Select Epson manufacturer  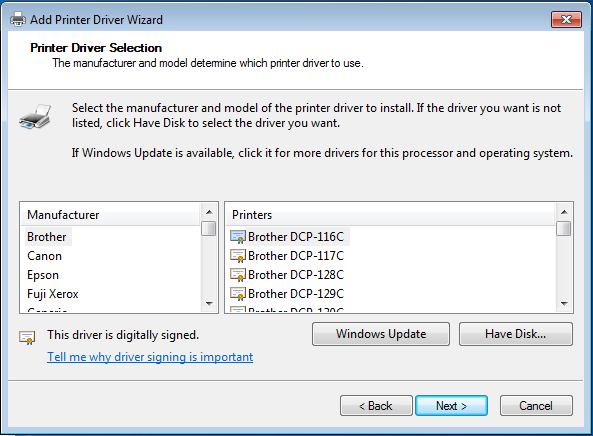tap(43, 275)
